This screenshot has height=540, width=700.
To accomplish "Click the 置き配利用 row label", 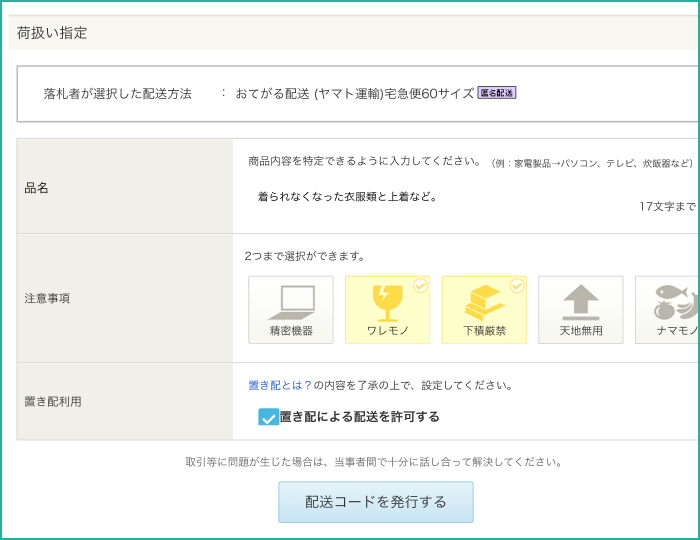I will pyautogui.click(x=53, y=402).
